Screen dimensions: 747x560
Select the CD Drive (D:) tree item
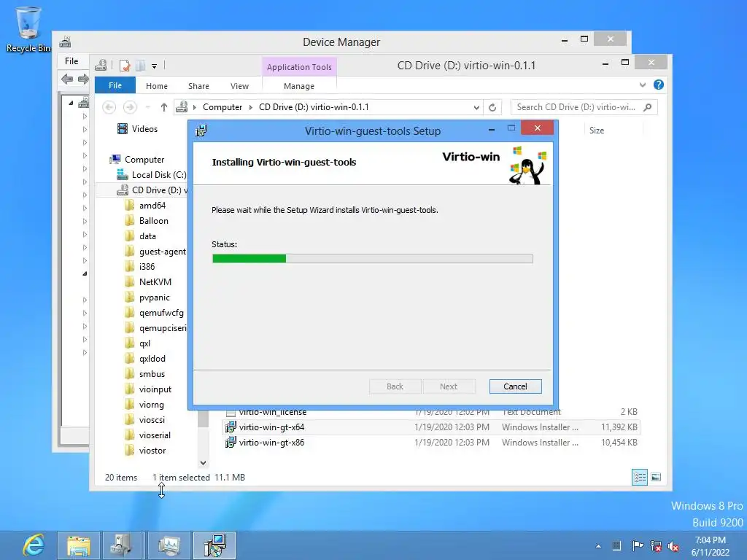(x=152, y=190)
